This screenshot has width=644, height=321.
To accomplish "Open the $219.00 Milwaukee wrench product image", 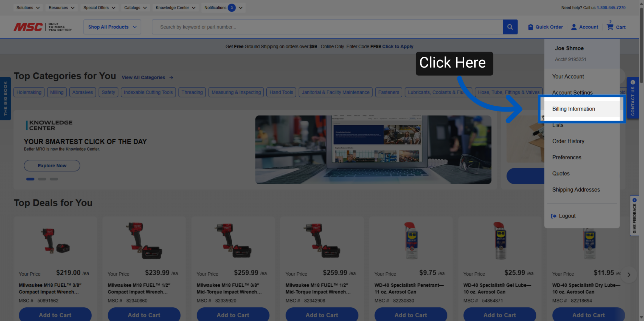I will (55, 241).
